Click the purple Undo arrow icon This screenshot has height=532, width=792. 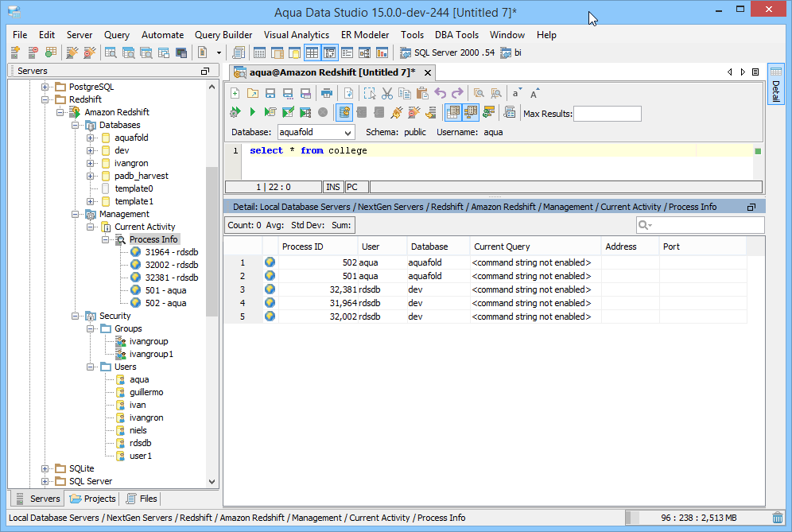coord(440,93)
